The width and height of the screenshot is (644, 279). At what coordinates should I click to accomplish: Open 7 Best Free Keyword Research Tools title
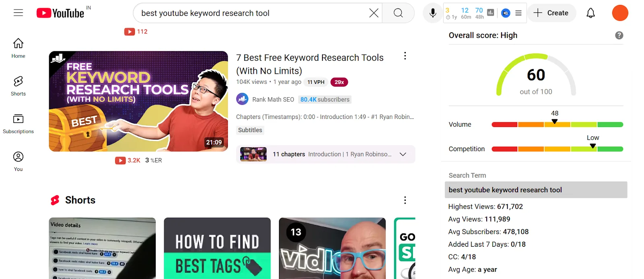coord(310,64)
